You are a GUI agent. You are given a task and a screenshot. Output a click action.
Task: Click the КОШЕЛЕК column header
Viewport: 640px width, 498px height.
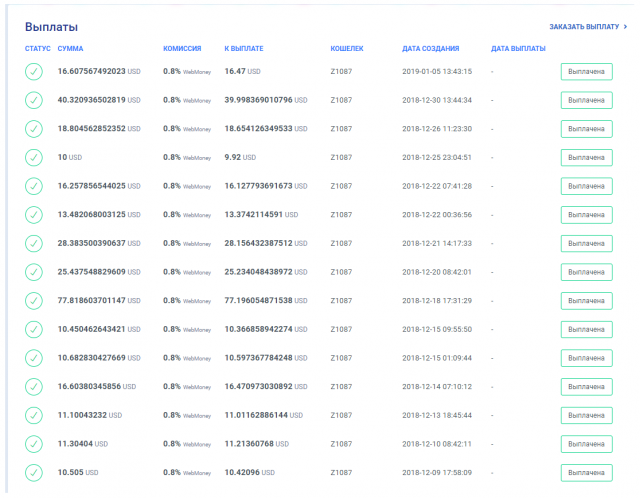[346, 48]
